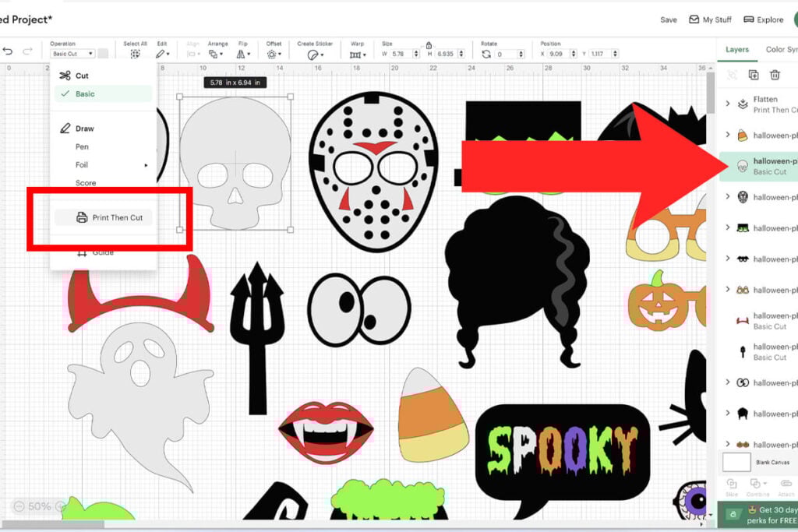The height and width of the screenshot is (532, 798).
Task: Delete selected layer with trash icon
Action: [775, 75]
